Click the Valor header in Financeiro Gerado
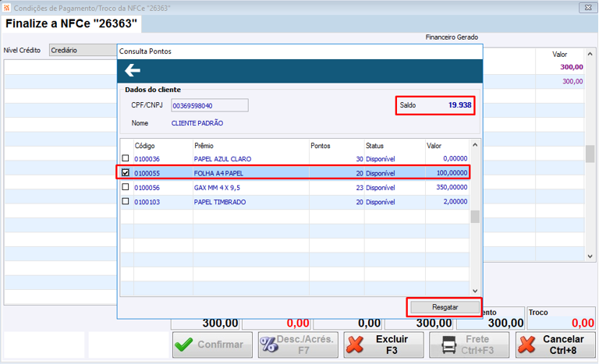The height and width of the screenshot is (364, 599). pos(560,55)
